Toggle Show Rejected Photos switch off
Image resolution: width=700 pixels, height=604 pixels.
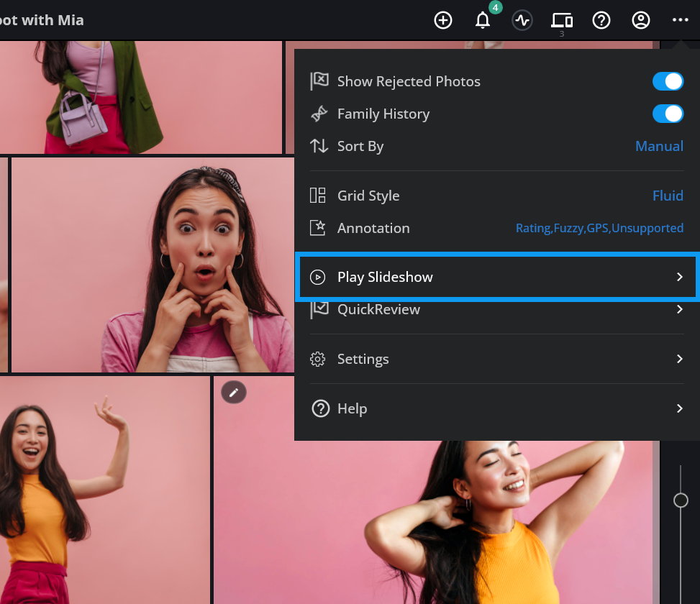point(668,81)
